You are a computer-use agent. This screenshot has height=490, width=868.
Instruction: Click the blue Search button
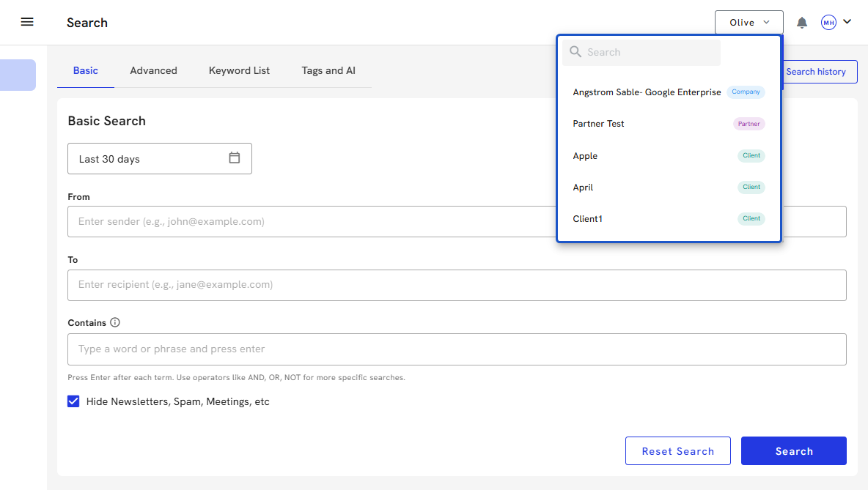[793, 451]
